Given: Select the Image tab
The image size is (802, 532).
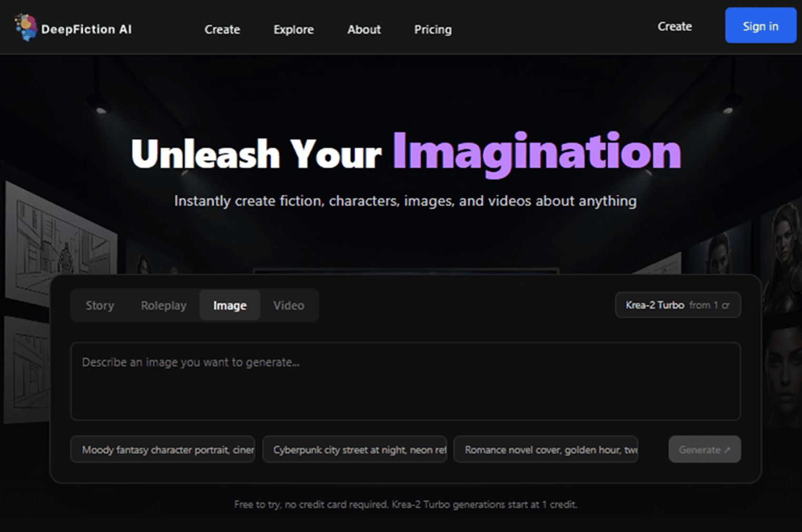Looking at the screenshot, I should 230,305.
